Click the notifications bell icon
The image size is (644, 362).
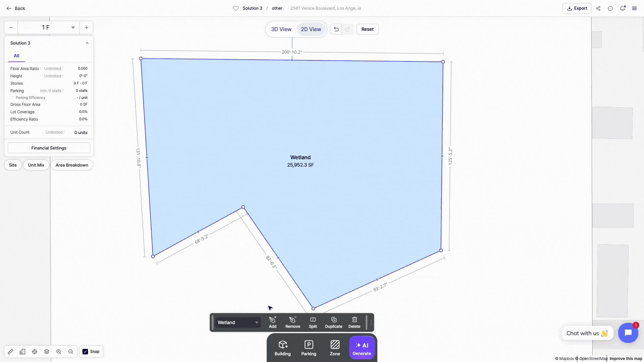click(x=622, y=8)
